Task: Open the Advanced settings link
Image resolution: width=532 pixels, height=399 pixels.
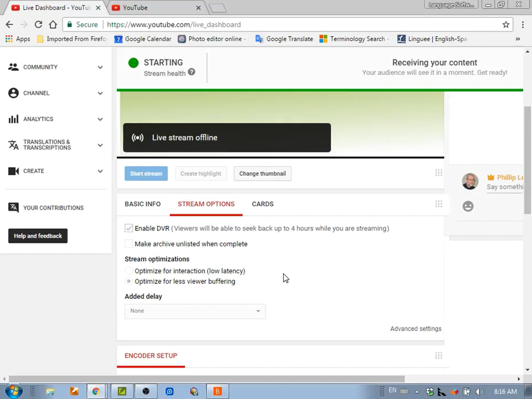Action: click(x=416, y=329)
